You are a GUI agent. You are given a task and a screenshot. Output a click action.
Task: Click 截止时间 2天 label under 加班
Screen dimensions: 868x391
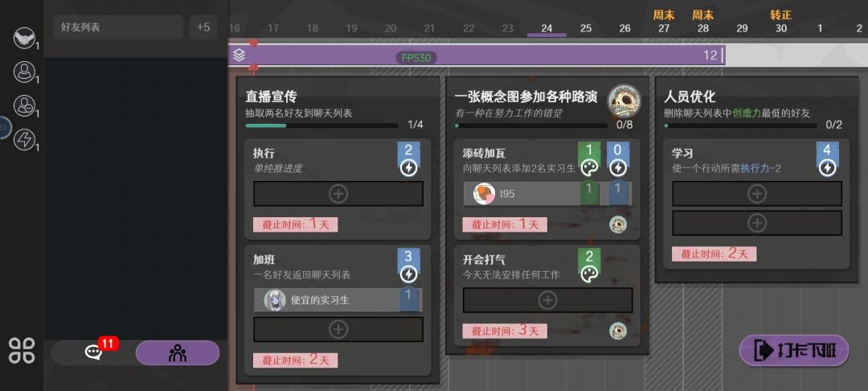point(295,360)
